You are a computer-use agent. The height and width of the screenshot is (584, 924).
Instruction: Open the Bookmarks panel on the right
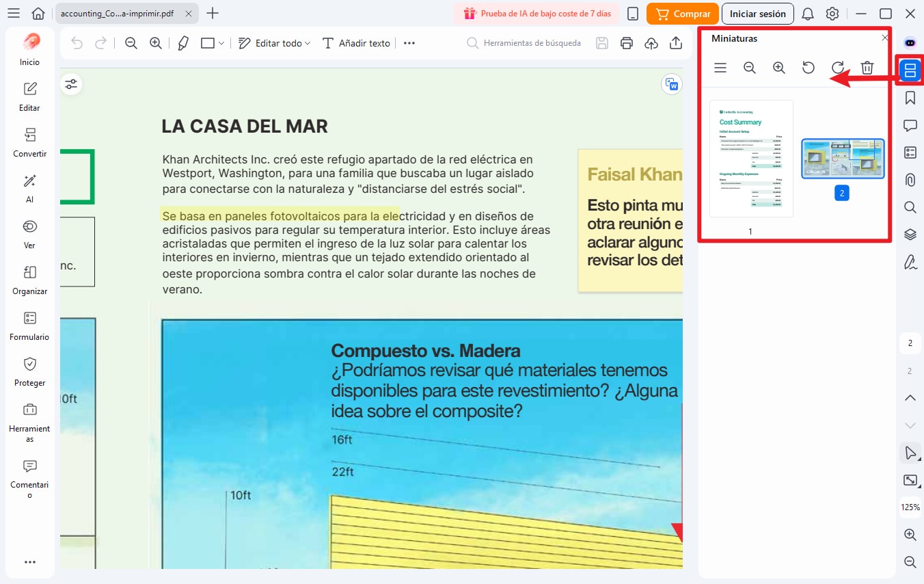click(x=910, y=97)
